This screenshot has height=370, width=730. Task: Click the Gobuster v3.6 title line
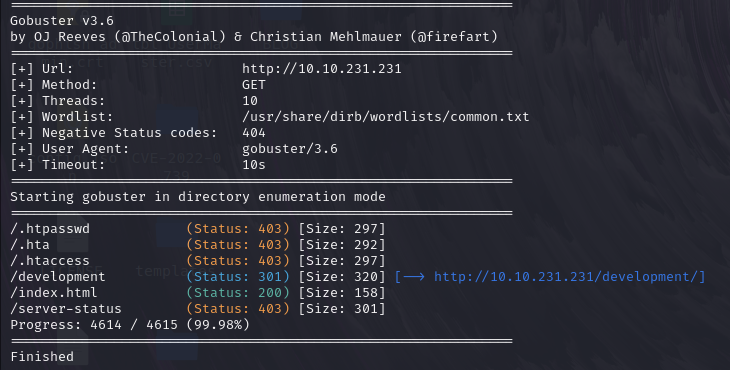click(62, 21)
